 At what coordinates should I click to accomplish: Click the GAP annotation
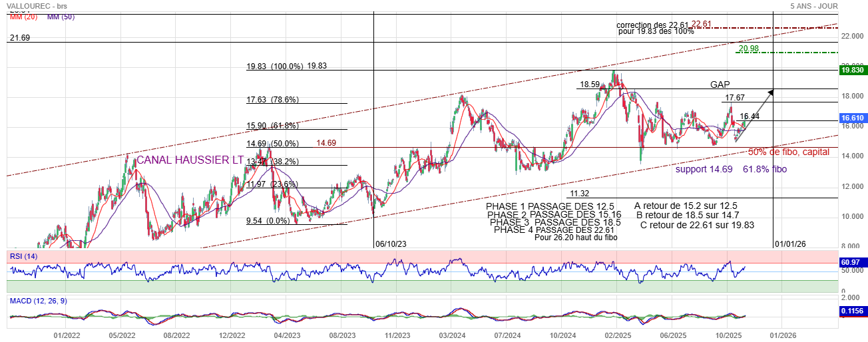(720, 85)
